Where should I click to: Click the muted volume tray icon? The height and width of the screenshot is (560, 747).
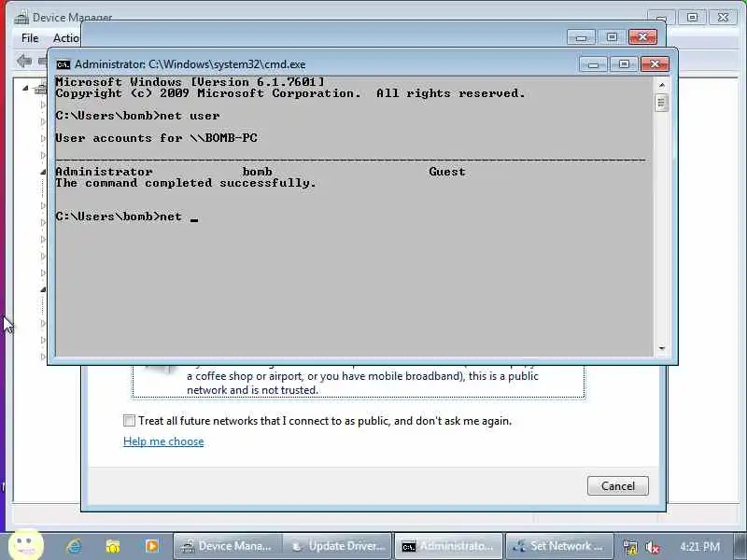click(653, 547)
